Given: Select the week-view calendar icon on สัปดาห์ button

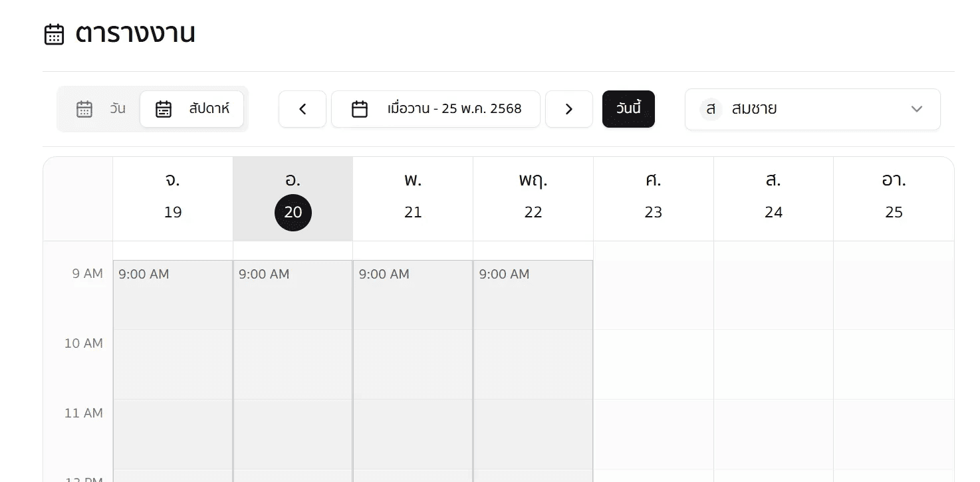Looking at the screenshot, I should point(164,108).
